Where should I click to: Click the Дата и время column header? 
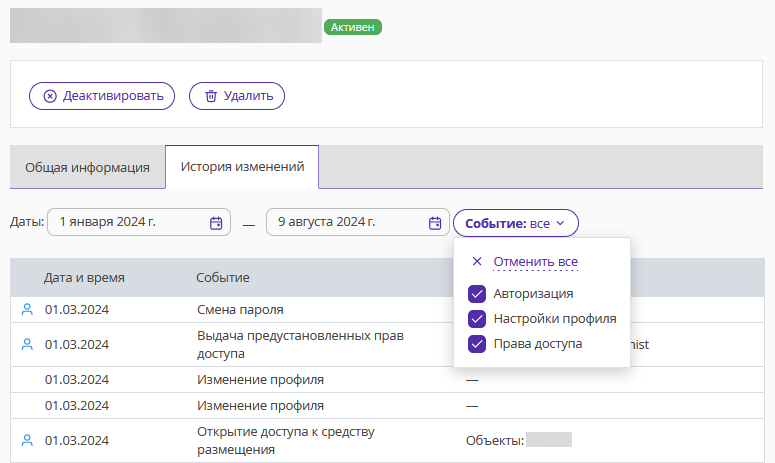84,278
